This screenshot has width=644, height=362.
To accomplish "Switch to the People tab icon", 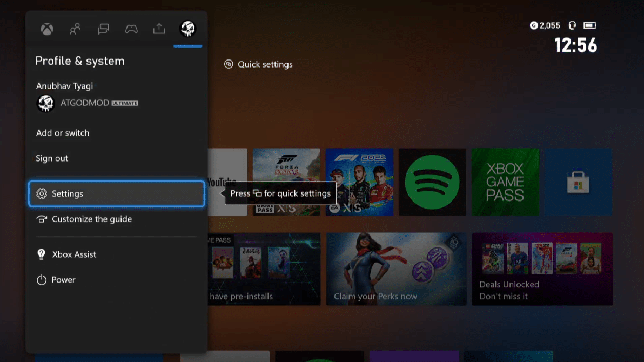I will tap(75, 29).
